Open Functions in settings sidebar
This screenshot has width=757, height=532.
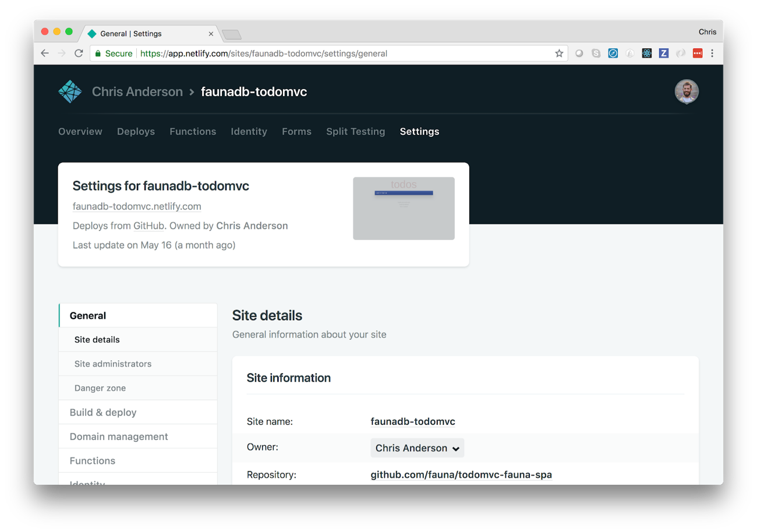pos(138,460)
